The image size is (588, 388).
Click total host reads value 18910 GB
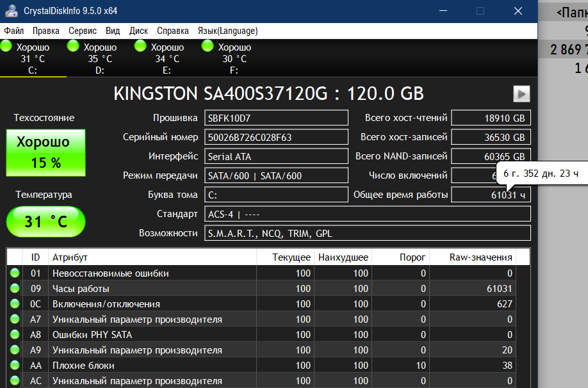coord(491,118)
